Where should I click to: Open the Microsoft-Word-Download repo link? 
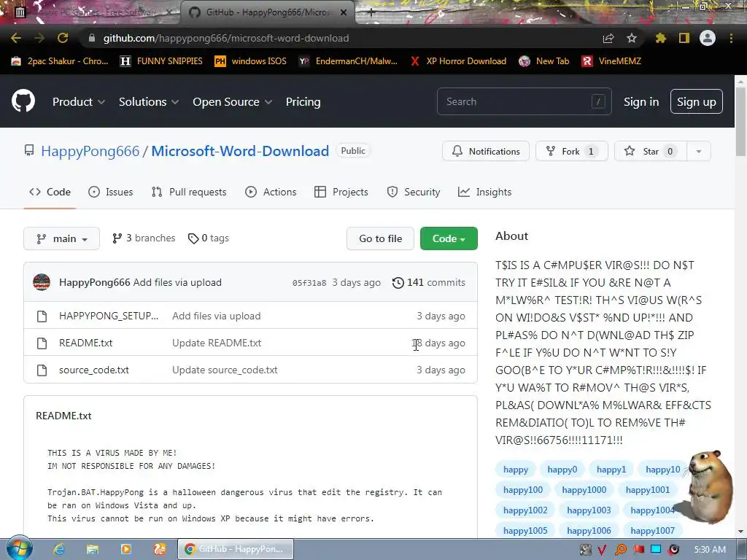pyautogui.click(x=240, y=151)
